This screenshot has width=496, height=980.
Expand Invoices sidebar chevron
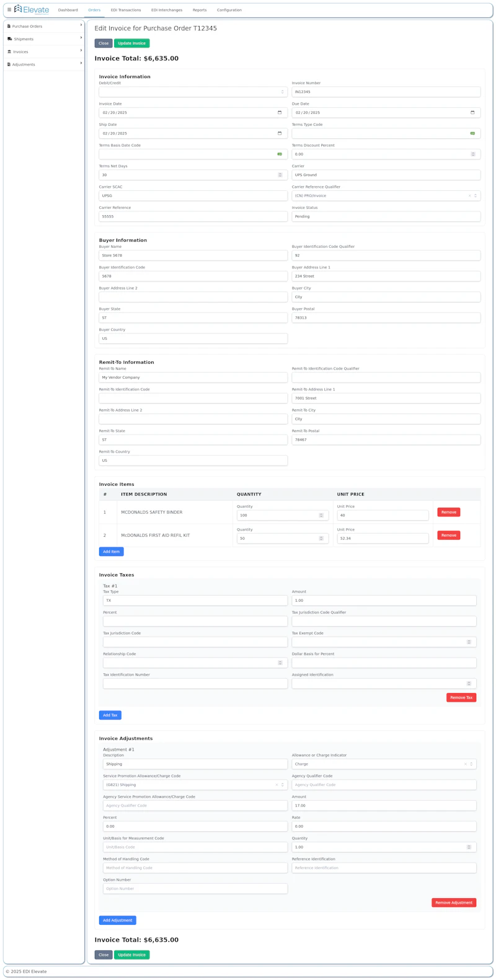tap(81, 51)
